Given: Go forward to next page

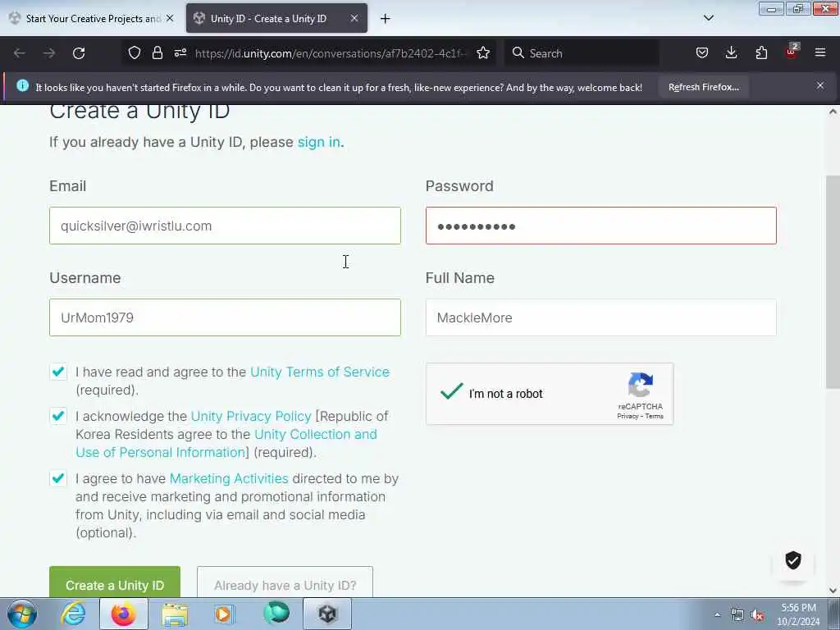Looking at the screenshot, I should point(49,53).
